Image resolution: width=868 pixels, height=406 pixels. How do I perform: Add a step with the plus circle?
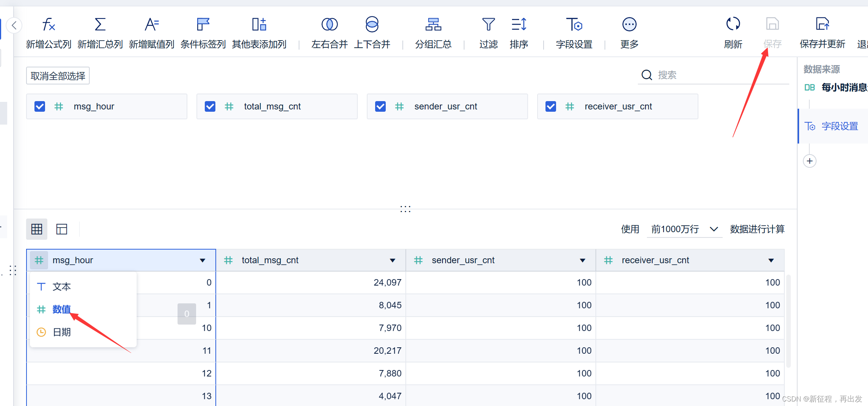[x=810, y=161]
